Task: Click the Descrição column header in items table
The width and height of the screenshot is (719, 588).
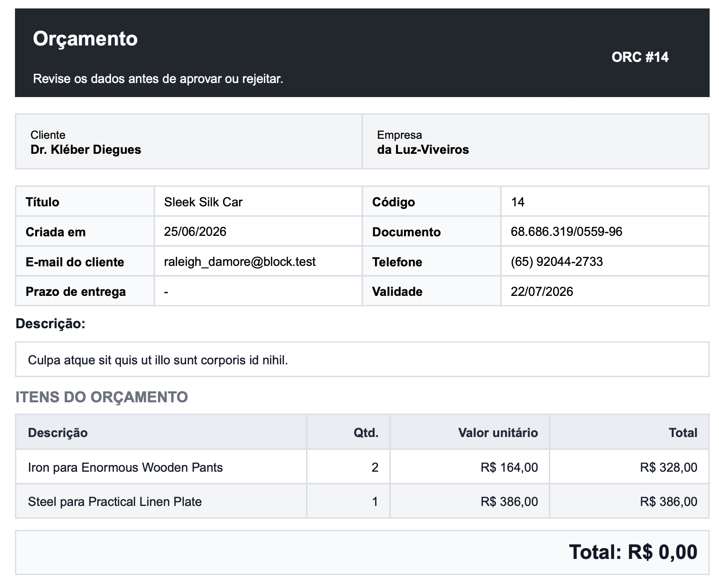Action: pyautogui.click(x=58, y=432)
